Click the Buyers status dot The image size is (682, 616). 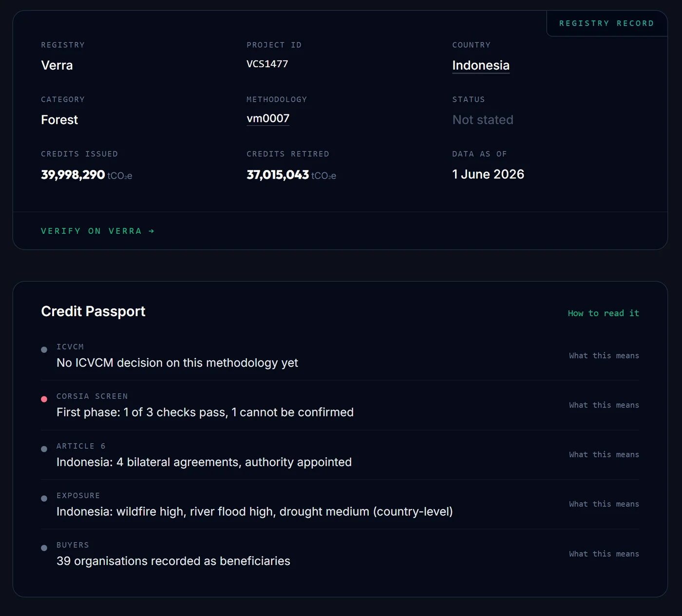[x=44, y=548]
